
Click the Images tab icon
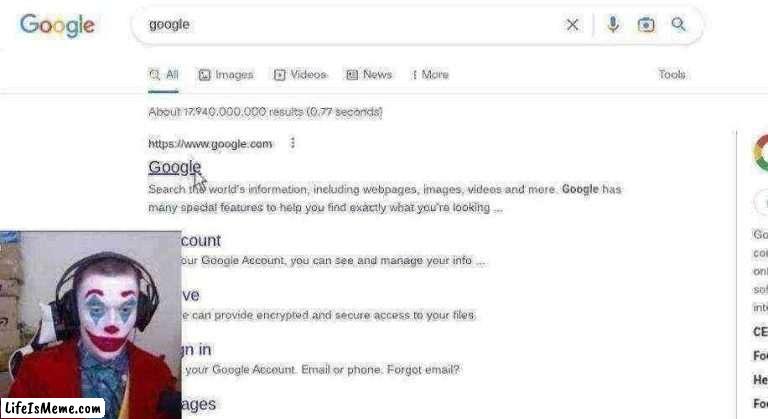pos(204,75)
